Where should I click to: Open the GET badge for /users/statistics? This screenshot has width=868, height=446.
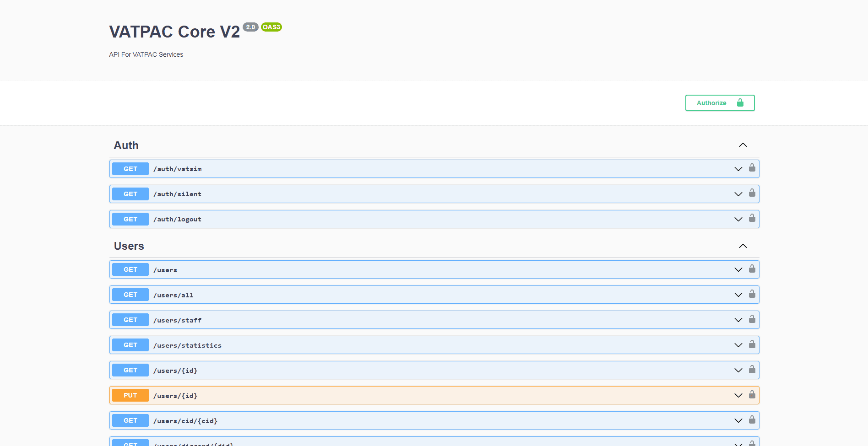point(130,345)
